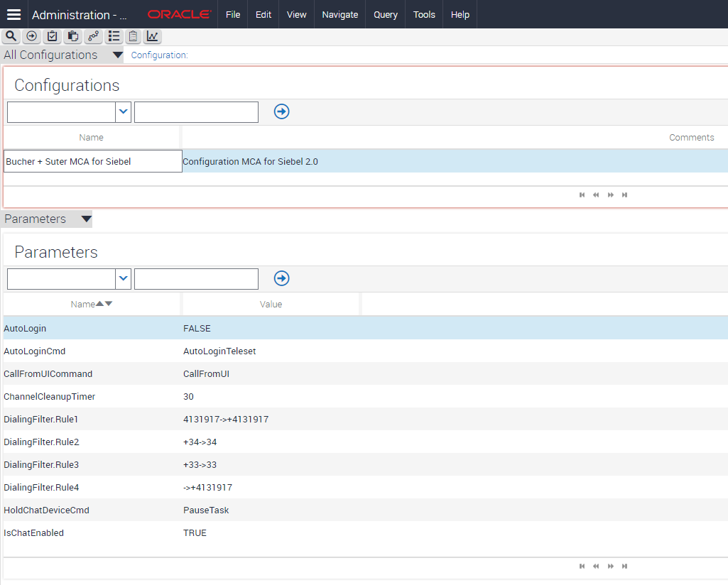Open the File menu
The height and width of the screenshot is (585, 728).
point(233,14)
